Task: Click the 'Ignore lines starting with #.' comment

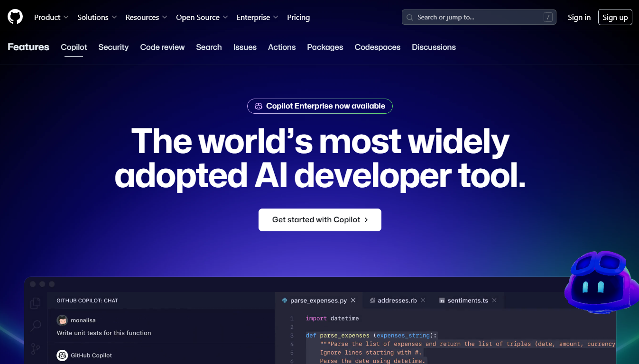Action: pyautogui.click(x=370, y=353)
